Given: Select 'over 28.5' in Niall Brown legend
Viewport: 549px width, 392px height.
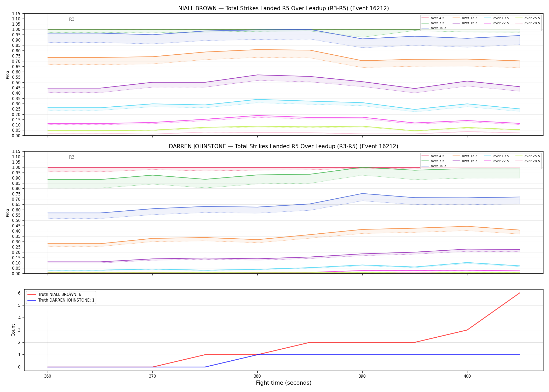Looking at the screenshot, I should coord(528,23).
